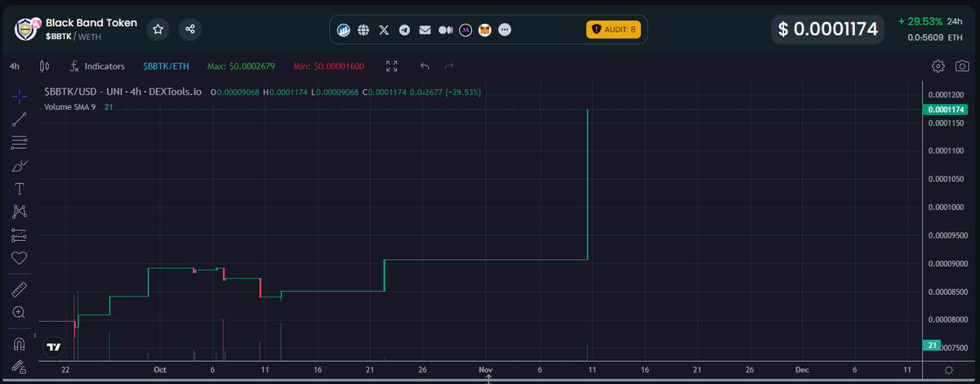The image size is (980, 384).
Task: Open the chart patterns tool
Action: tap(19, 212)
